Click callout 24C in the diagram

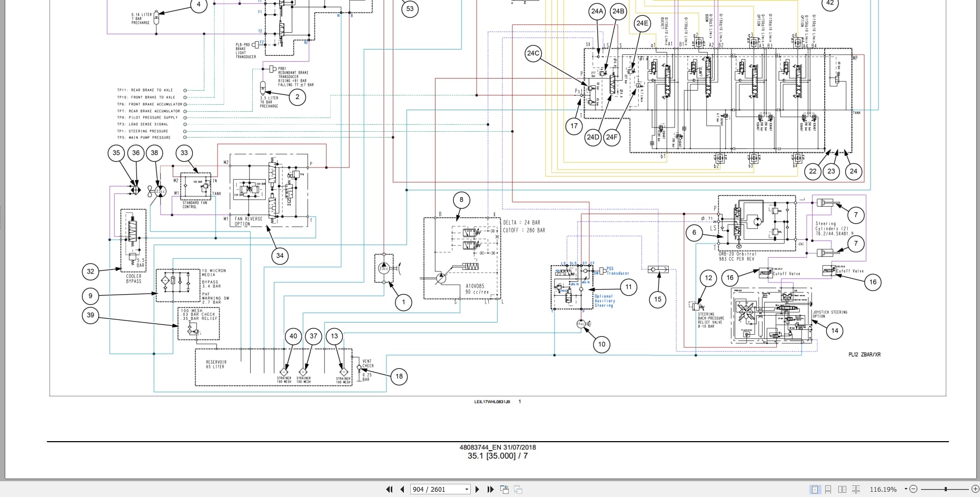pos(533,53)
